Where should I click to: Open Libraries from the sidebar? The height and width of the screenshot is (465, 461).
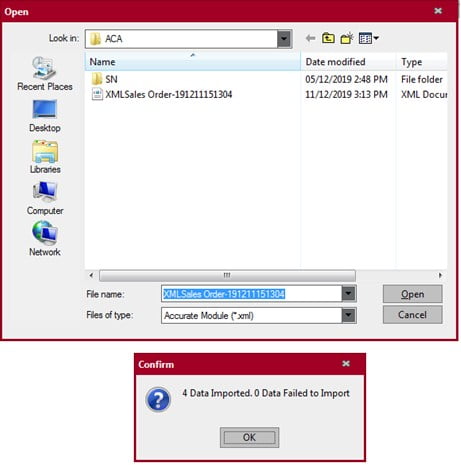(x=45, y=157)
